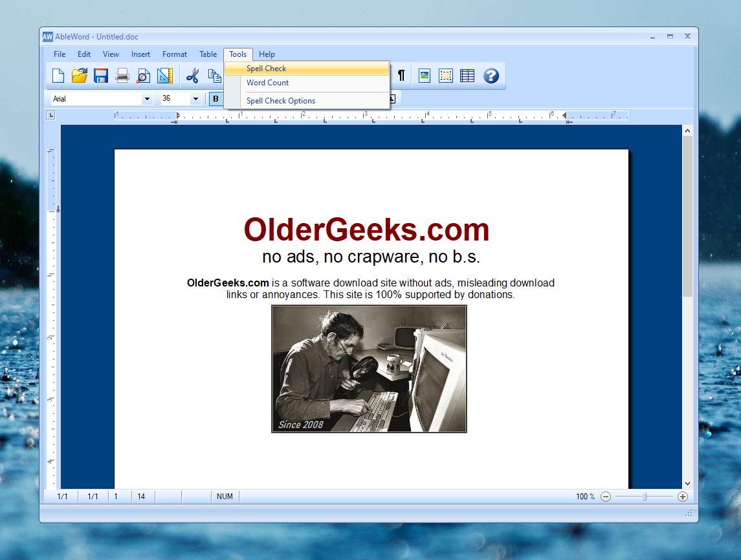The width and height of the screenshot is (741, 560).
Task: Insert a text frame with the dotted box icon
Action: pos(446,76)
